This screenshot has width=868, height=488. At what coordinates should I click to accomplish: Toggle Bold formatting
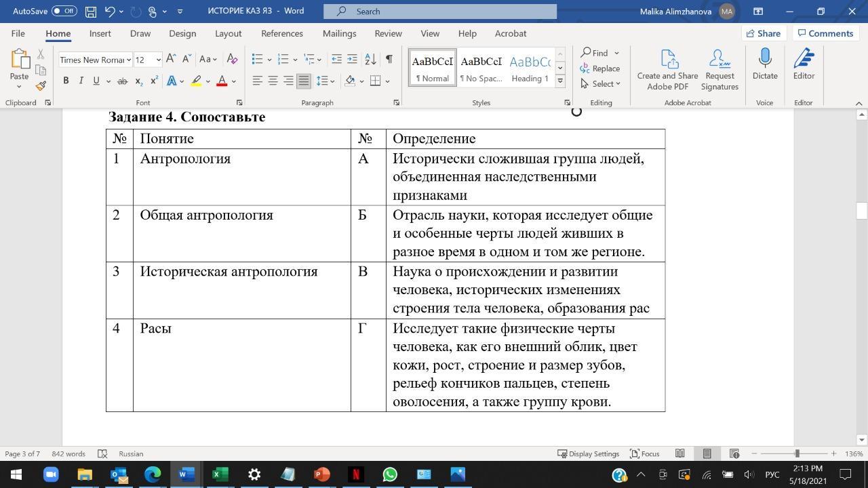pos(66,81)
